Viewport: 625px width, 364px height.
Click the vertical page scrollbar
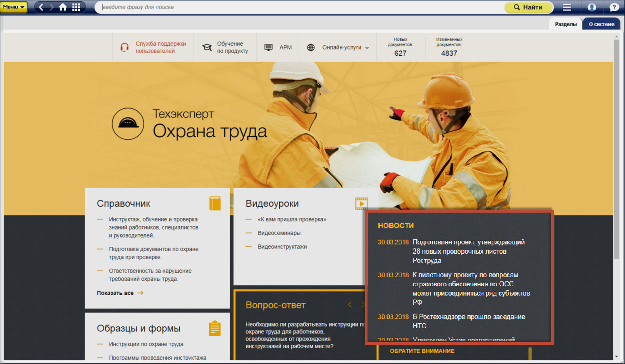(616, 149)
